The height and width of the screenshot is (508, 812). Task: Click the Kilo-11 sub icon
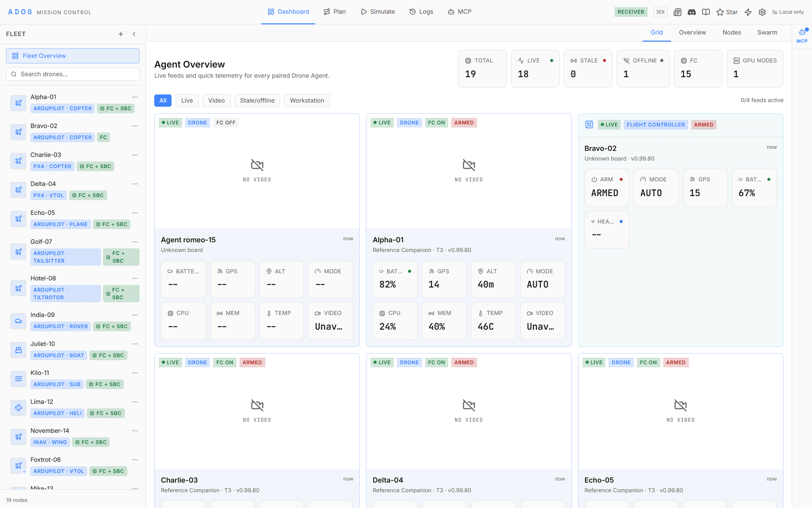pyautogui.click(x=18, y=378)
